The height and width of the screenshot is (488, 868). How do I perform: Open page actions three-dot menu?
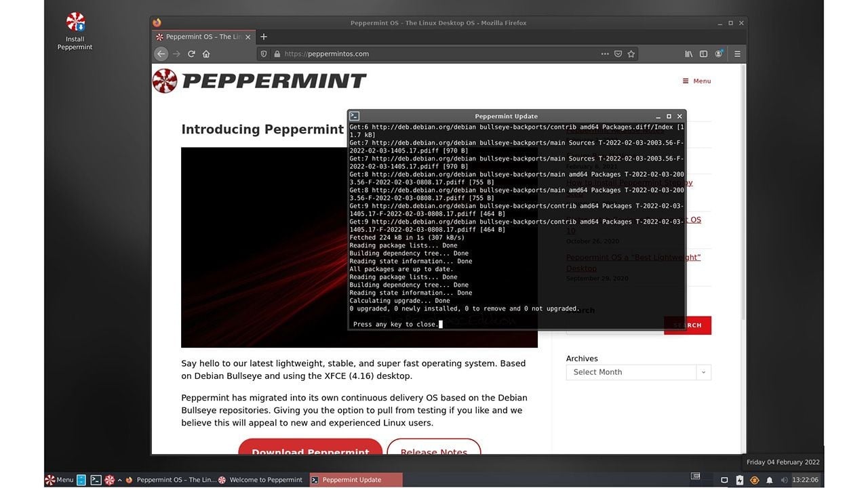click(x=605, y=54)
